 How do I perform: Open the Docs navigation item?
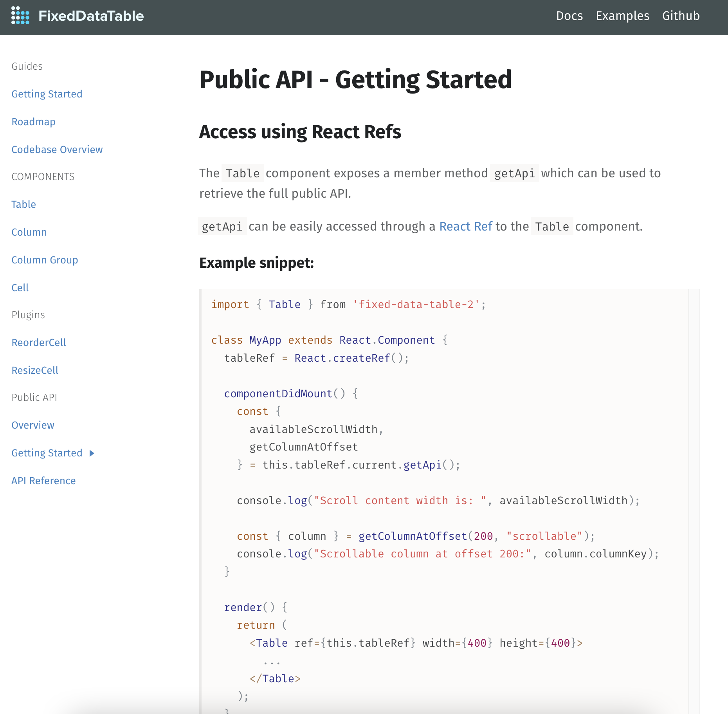(x=569, y=16)
